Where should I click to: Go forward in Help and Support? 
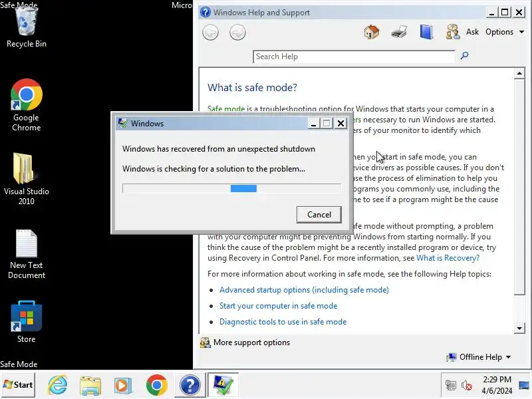click(x=237, y=33)
